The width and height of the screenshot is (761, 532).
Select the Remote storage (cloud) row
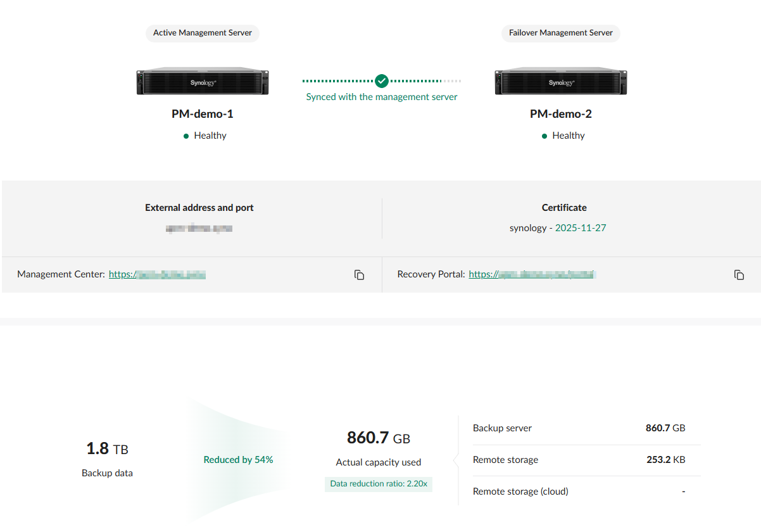coord(579,491)
